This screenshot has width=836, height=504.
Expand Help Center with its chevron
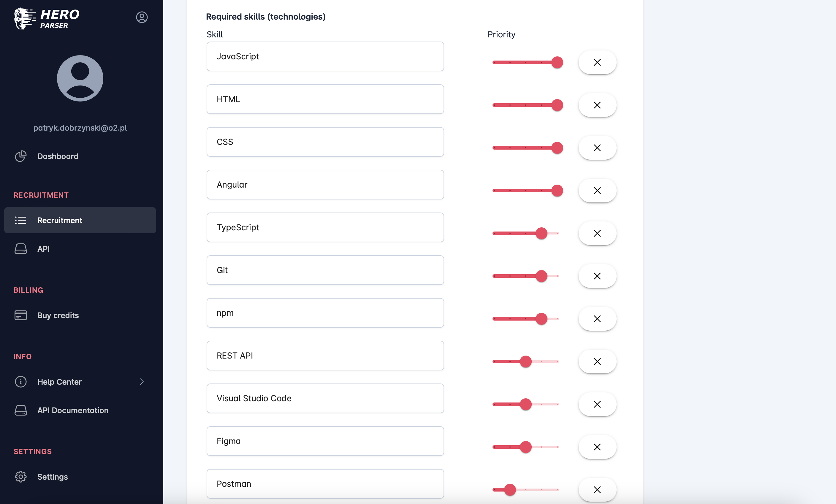[x=142, y=382]
